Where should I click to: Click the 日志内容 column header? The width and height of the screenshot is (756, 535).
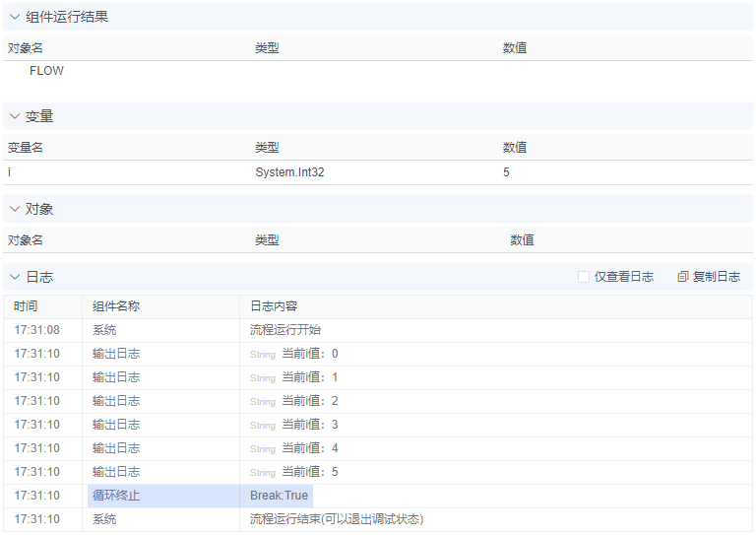pos(274,306)
